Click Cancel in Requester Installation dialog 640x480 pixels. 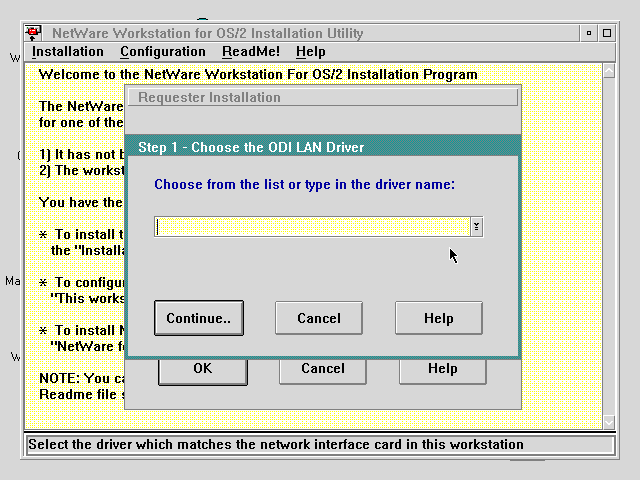point(323,372)
